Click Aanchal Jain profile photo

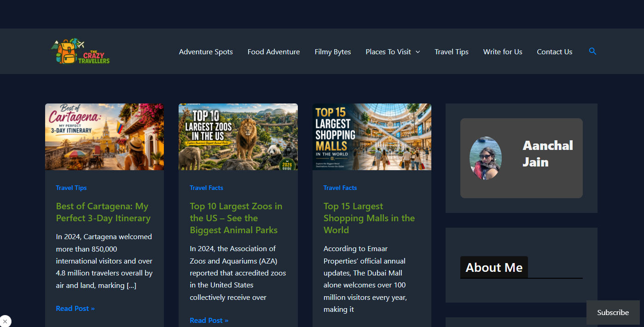[485, 158]
